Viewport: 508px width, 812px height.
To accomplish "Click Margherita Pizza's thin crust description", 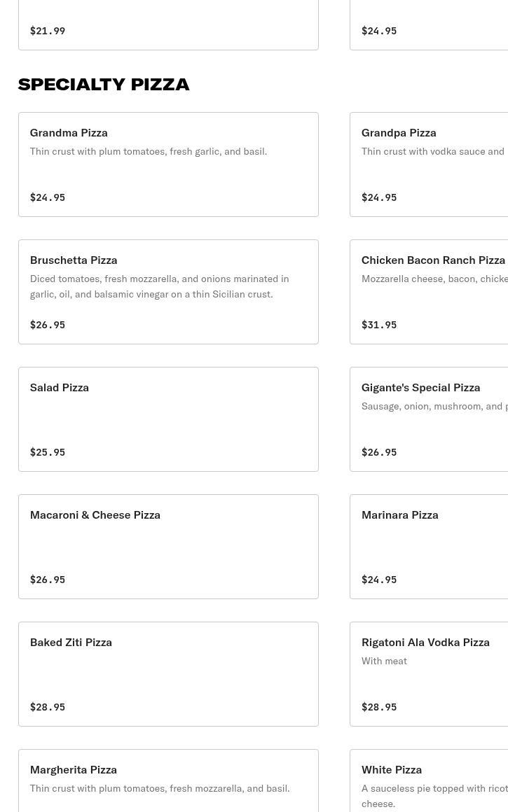I will click(x=160, y=788).
